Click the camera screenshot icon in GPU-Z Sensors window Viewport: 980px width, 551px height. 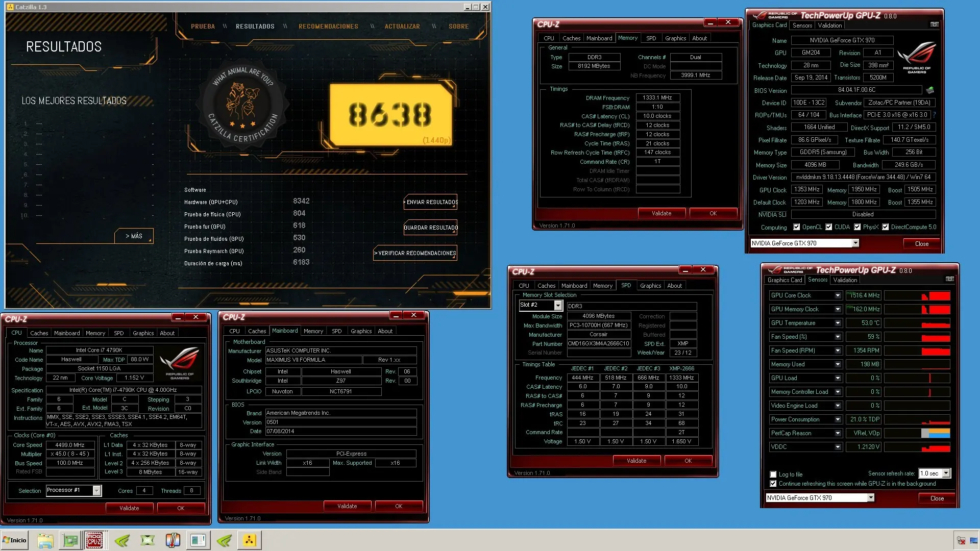click(949, 279)
